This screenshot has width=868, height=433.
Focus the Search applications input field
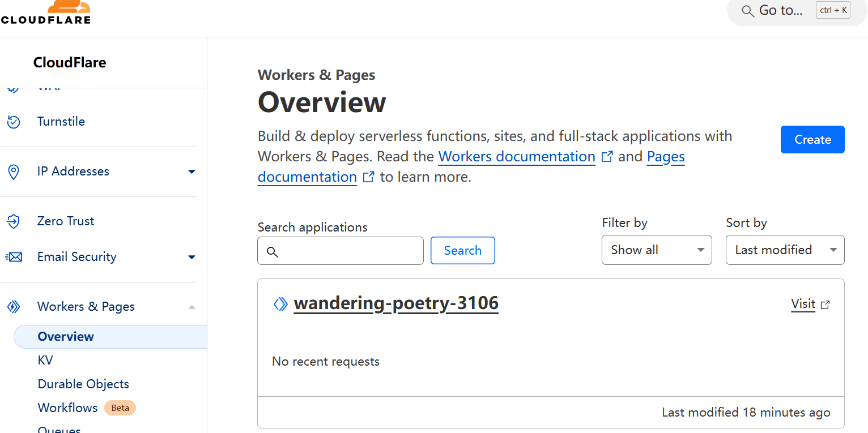point(341,251)
